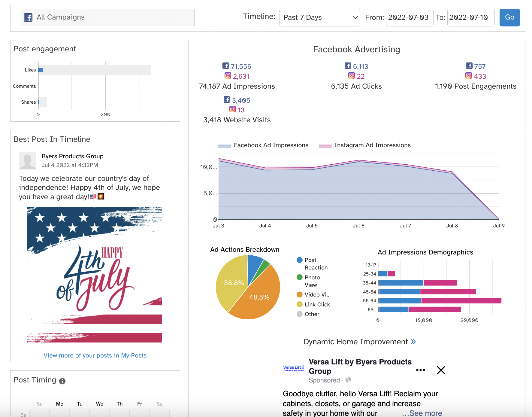Click the 55-64 demographics bar

440,301
